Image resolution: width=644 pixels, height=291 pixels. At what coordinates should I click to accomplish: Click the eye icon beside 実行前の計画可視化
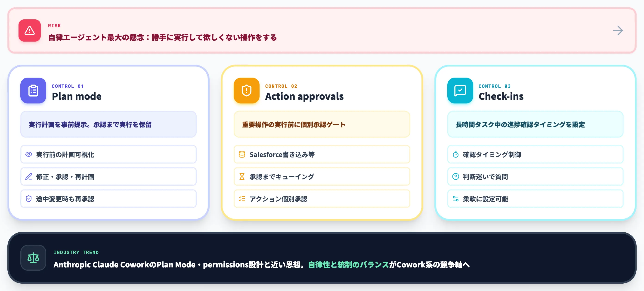pos(29,155)
